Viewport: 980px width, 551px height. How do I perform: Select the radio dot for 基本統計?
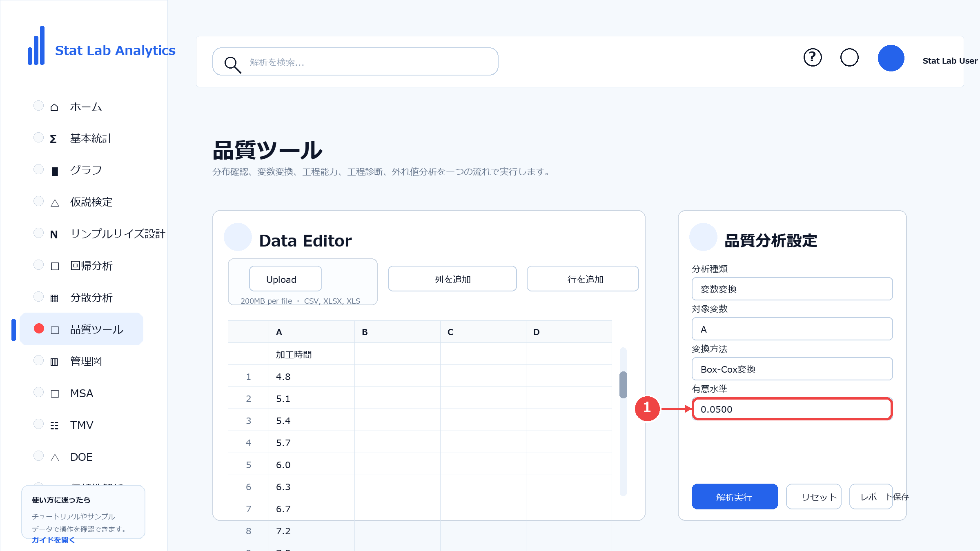[x=38, y=138]
